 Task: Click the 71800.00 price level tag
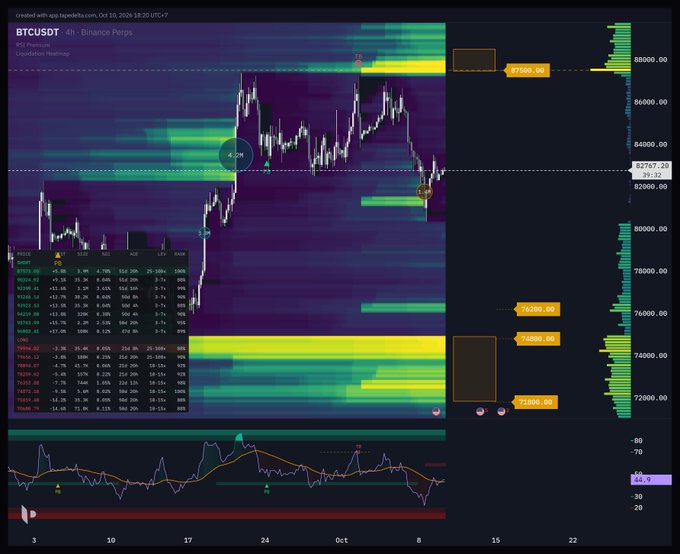pos(536,402)
